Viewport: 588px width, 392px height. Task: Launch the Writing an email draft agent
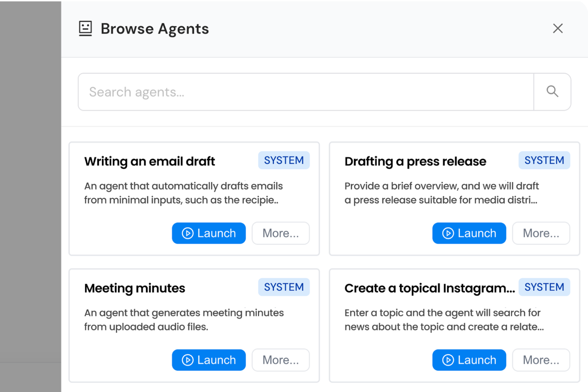pos(209,233)
